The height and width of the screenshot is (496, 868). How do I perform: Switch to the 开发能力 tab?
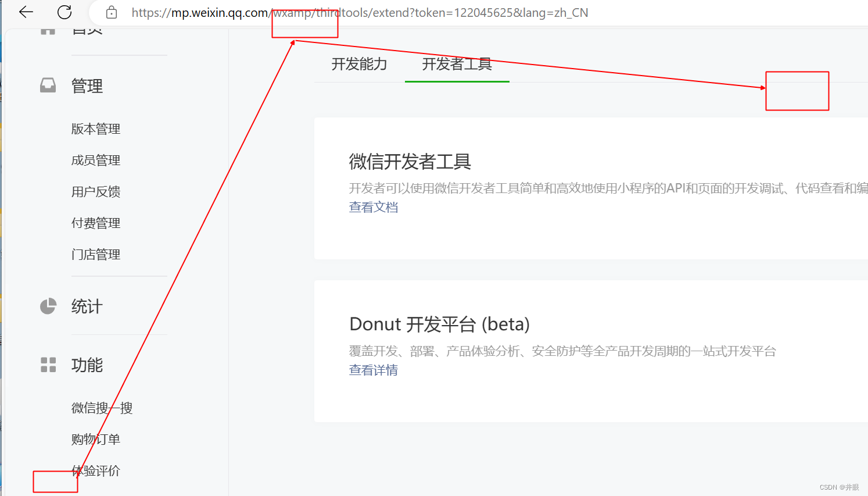[358, 64]
